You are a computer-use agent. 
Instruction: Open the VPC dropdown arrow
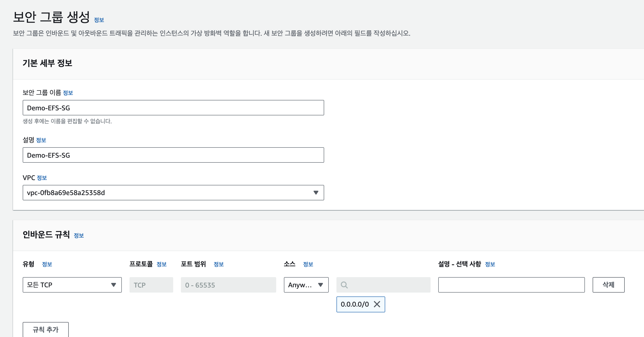[316, 193]
